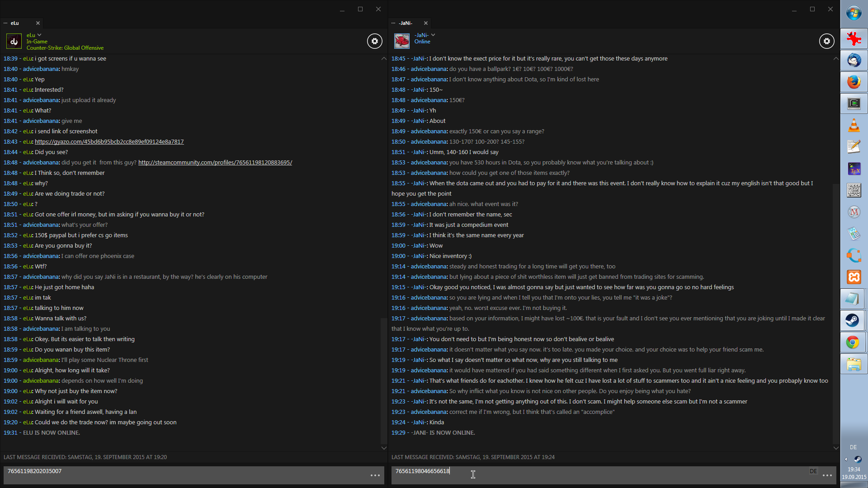Click eLu's profile avatar
The width and height of the screenshot is (868, 488).
(14, 41)
